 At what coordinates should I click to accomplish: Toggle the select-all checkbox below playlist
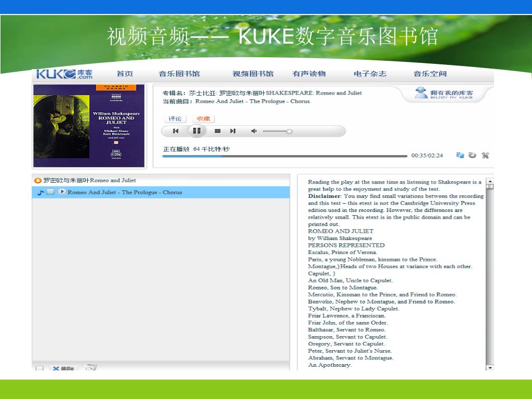pyautogui.click(x=39, y=368)
